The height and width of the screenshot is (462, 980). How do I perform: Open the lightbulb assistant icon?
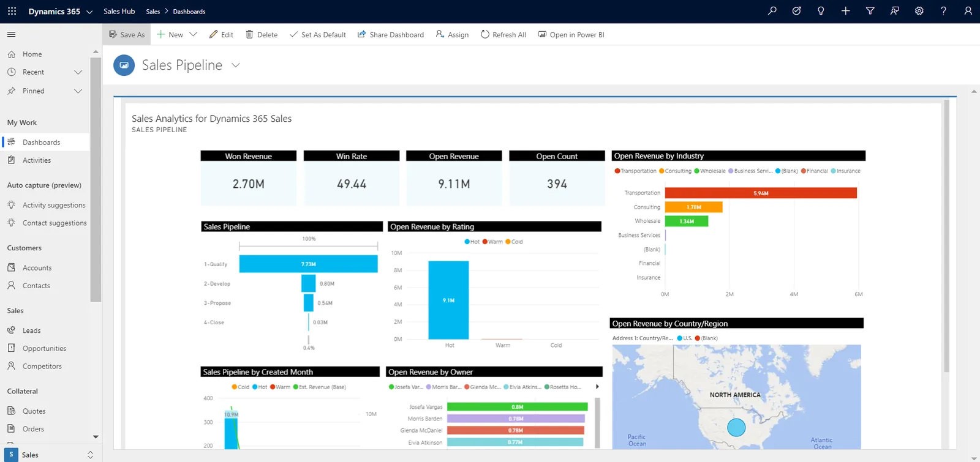[821, 11]
